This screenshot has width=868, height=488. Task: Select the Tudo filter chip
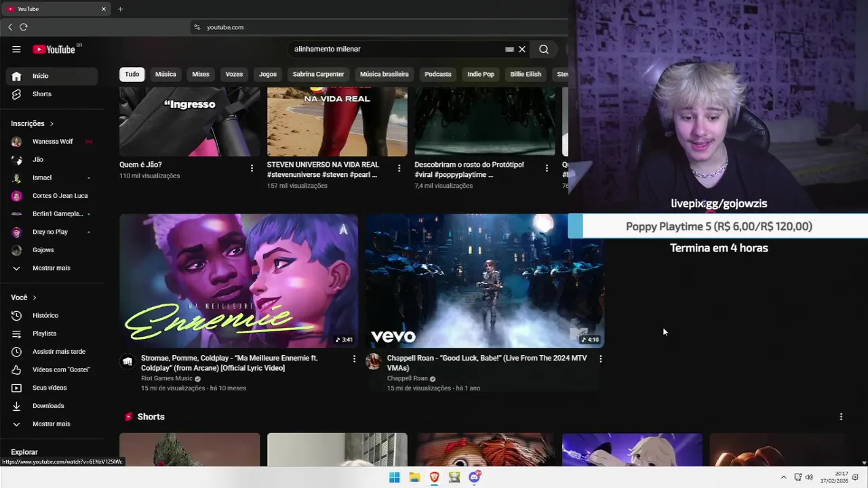coord(132,74)
